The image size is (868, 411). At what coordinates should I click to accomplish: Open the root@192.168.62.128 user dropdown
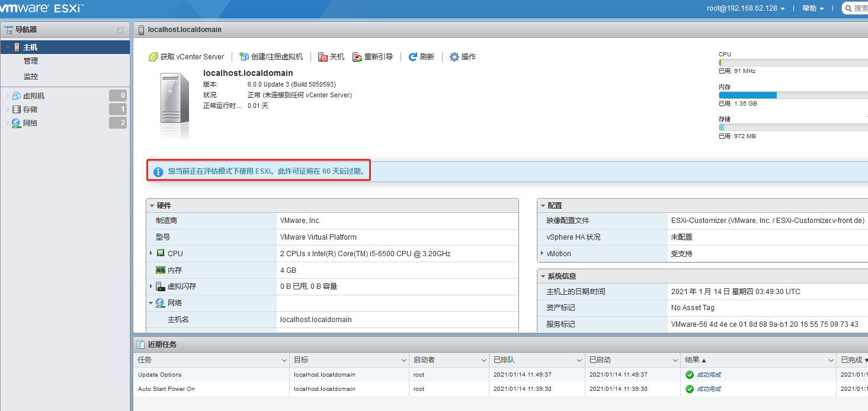point(746,8)
